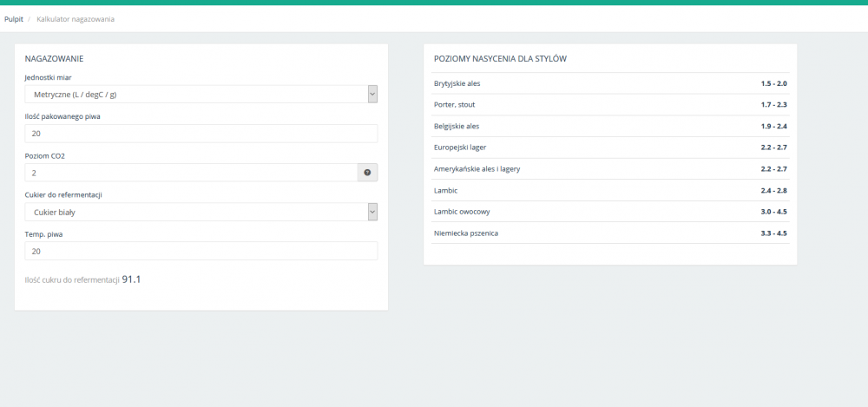The image size is (868, 407).
Task: Click the NAGAZOWANIE panel heading
Action: pyautogui.click(x=54, y=58)
